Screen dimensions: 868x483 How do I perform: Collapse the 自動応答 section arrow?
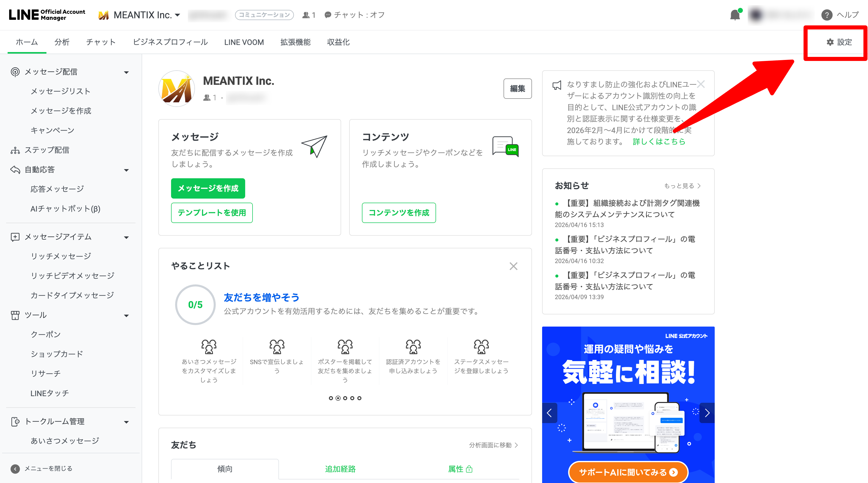[126, 170]
